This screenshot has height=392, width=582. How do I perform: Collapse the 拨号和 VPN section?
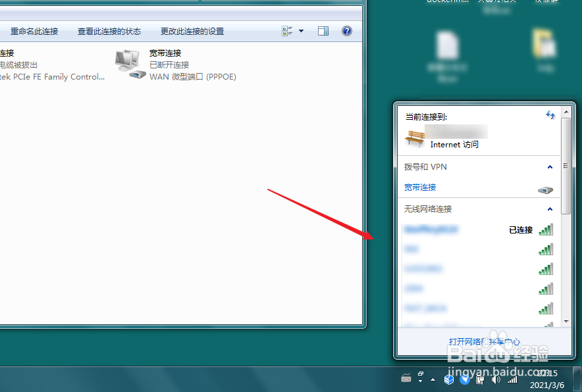550,167
